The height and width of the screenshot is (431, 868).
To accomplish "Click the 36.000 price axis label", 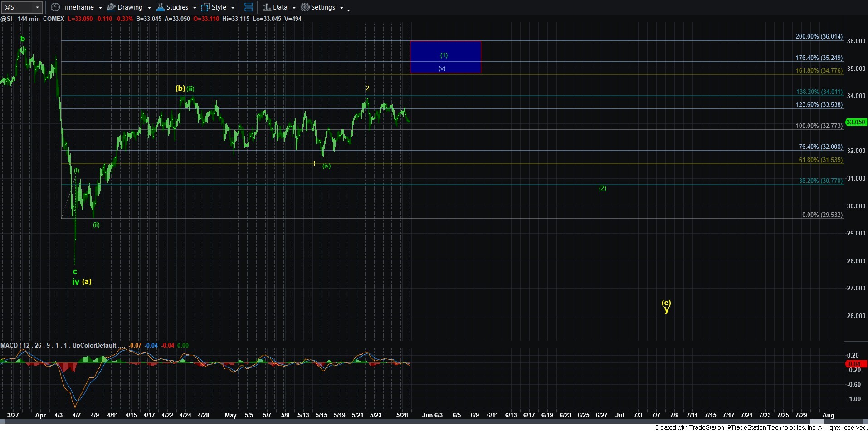I will pos(856,41).
